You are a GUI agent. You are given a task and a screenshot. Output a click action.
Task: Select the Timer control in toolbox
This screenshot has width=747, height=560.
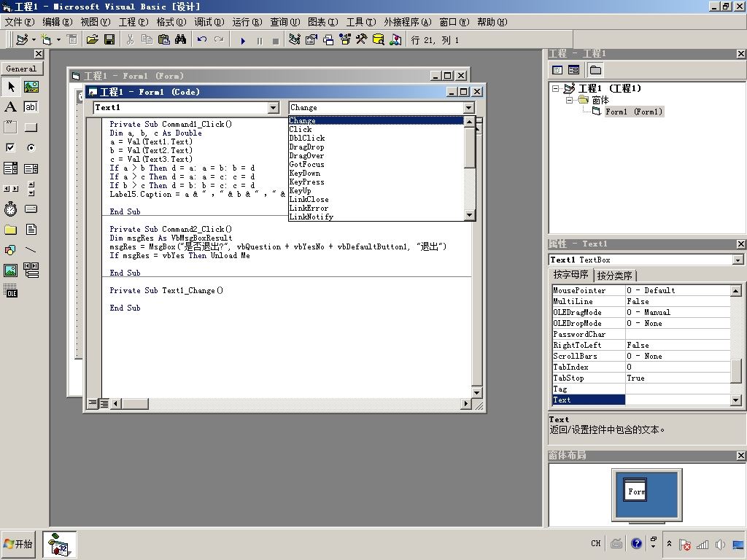point(11,209)
